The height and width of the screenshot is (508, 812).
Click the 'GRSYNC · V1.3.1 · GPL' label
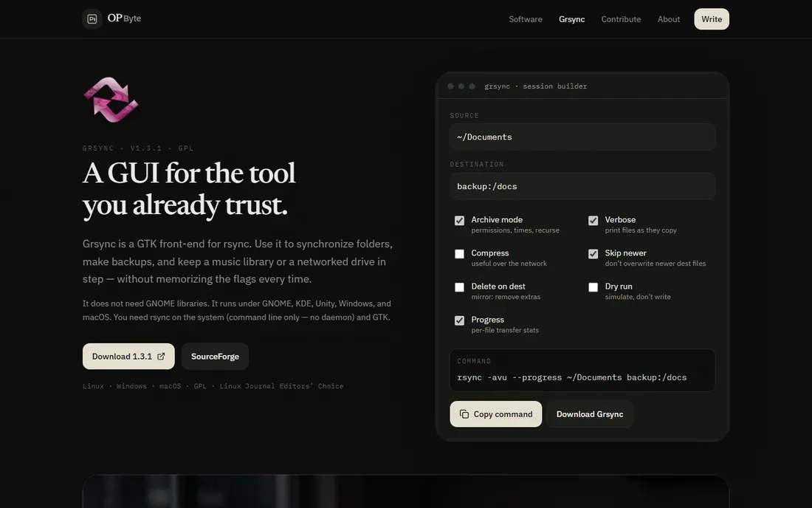click(x=138, y=148)
